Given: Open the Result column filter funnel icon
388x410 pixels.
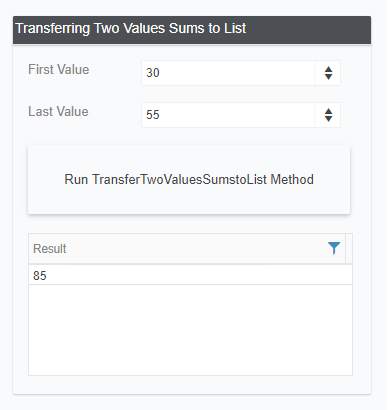Looking at the screenshot, I should tap(334, 248).
